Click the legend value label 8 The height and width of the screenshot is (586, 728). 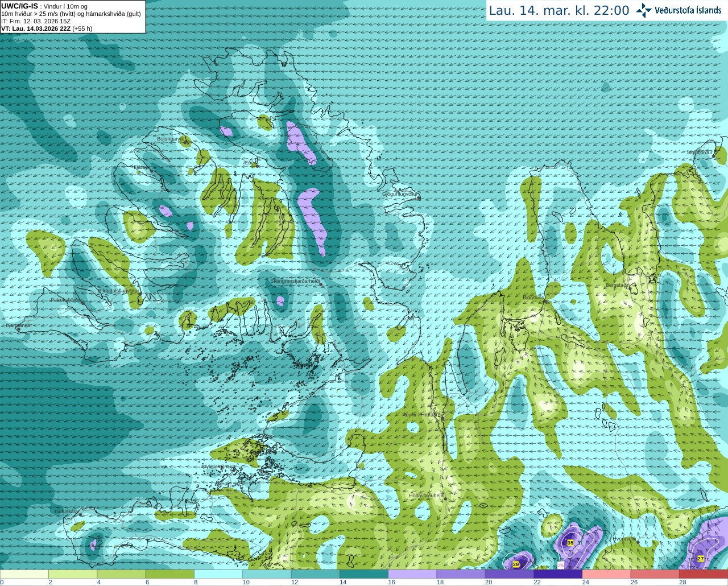(x=196, y=582)
